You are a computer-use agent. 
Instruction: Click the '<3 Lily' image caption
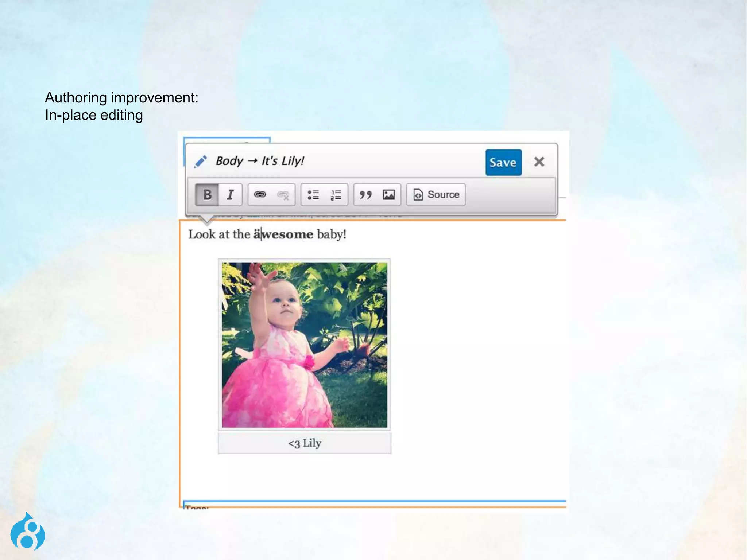click(x=305, y=443)
